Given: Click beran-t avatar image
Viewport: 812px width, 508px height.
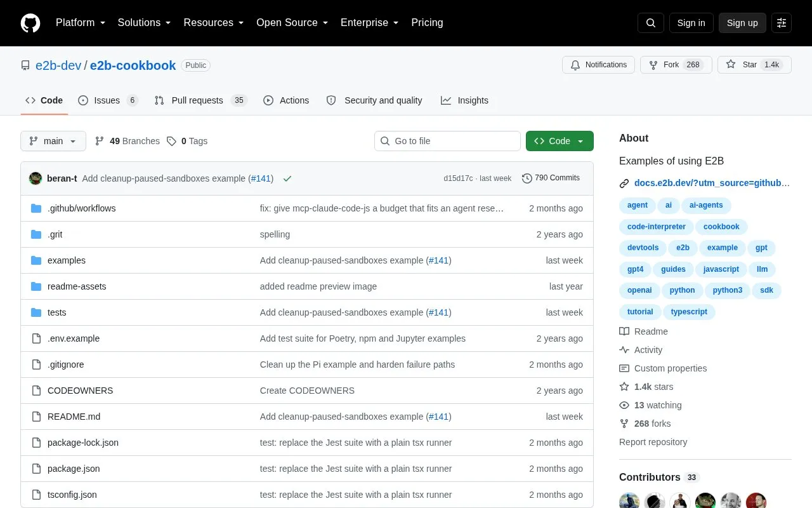Looking at the screenshot, I should tap(36, 178).
